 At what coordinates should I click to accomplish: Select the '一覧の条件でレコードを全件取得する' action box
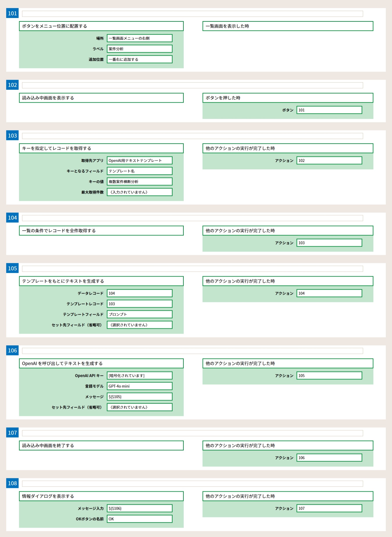tap(101, 231)
